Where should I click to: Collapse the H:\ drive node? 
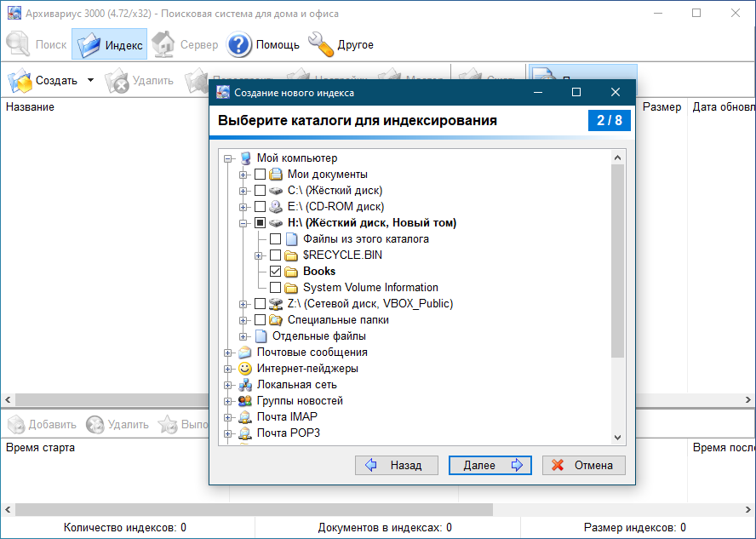(x=243, y=223)
